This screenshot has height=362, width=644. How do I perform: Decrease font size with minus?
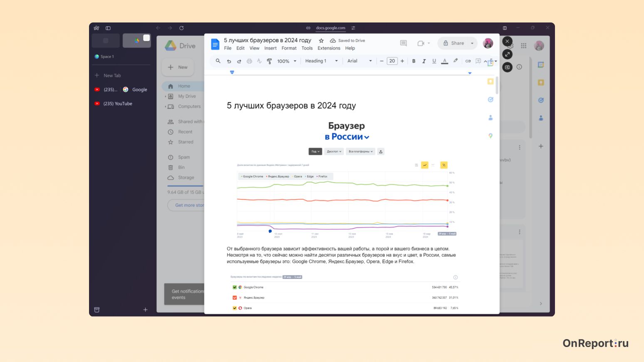pos(381,61)
